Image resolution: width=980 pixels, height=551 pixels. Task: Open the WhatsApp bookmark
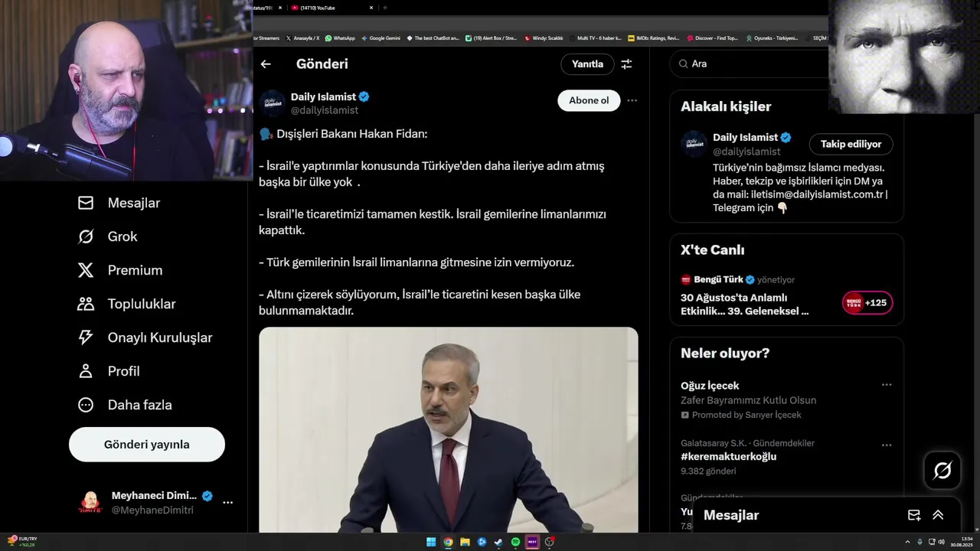tap(340, 37)
